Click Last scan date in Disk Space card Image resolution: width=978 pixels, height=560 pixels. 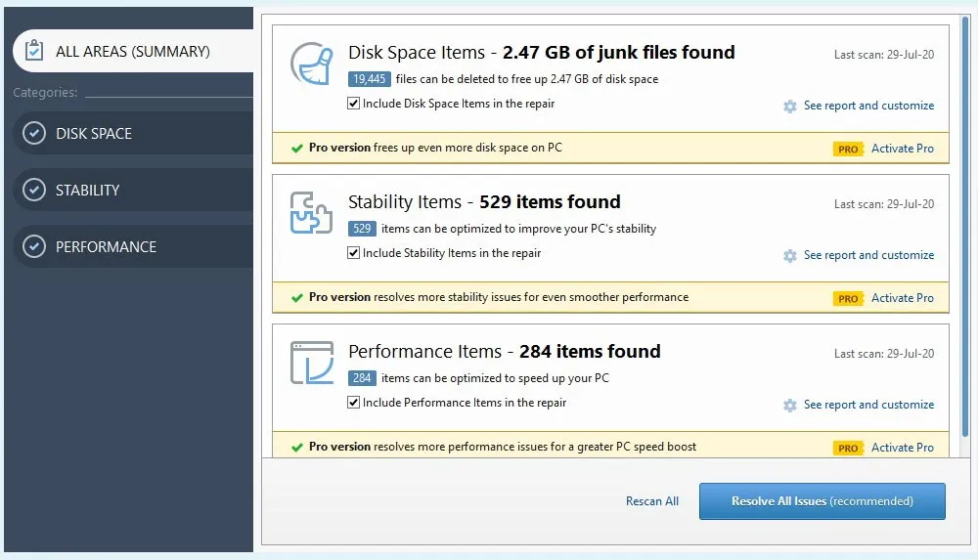click(x=884, y=55)
